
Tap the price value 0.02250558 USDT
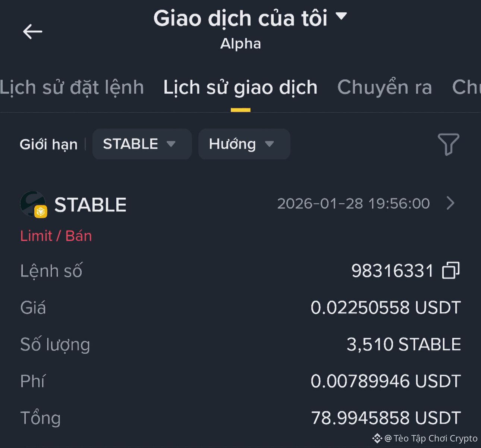[x=386, y=308]
